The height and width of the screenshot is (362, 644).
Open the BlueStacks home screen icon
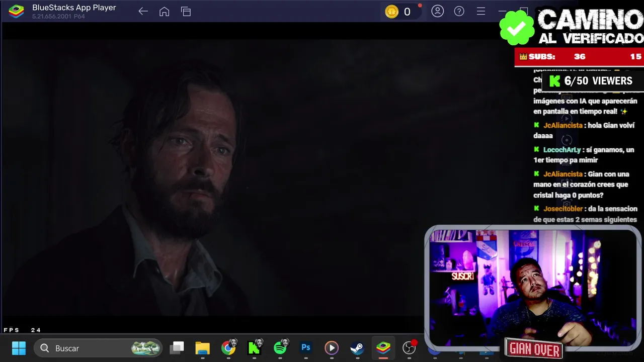(164, 12)
